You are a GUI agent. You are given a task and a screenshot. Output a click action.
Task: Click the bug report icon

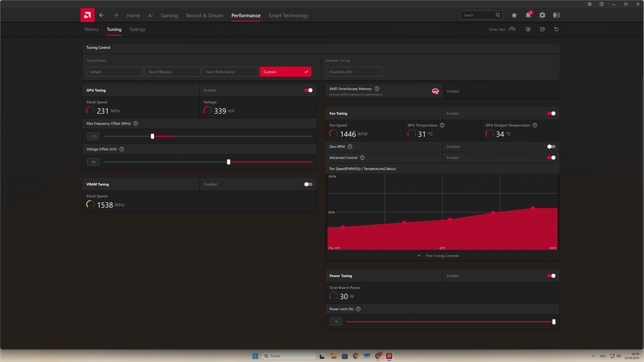590,4
